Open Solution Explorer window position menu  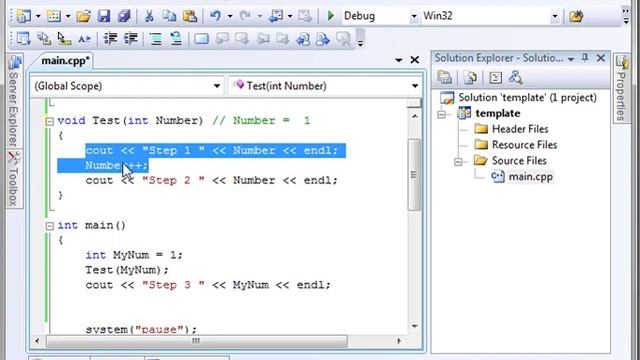click(571, 59)
